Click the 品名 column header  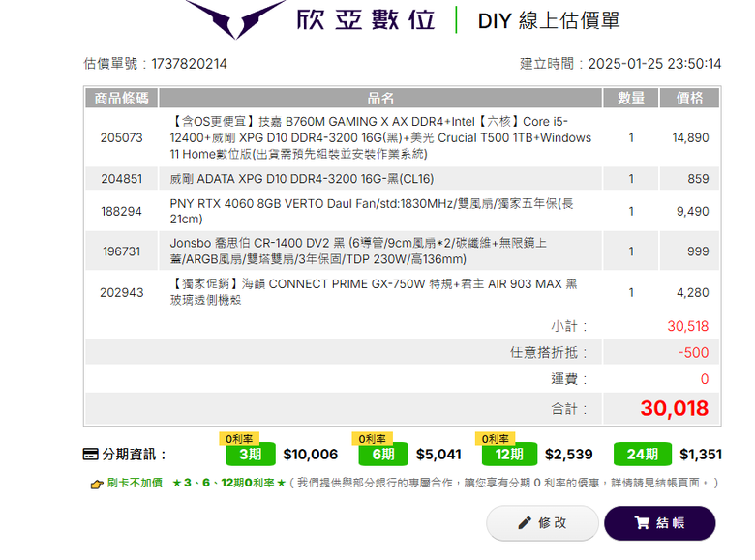(x=380, y=98)
